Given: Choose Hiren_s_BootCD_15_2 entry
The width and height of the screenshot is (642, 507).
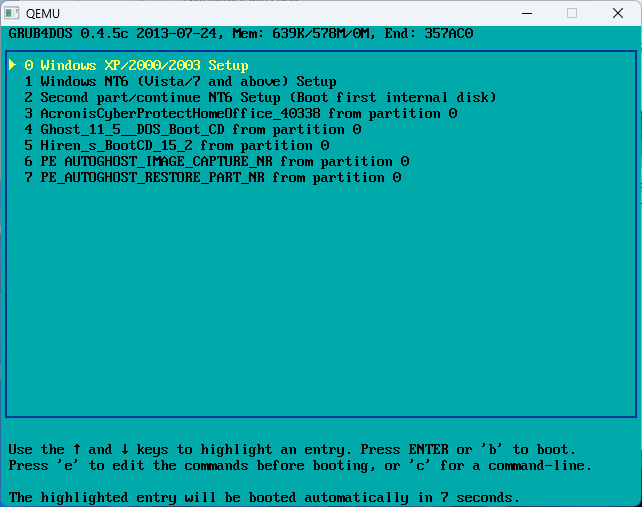Looking at the screenshot, I should 176,145.
